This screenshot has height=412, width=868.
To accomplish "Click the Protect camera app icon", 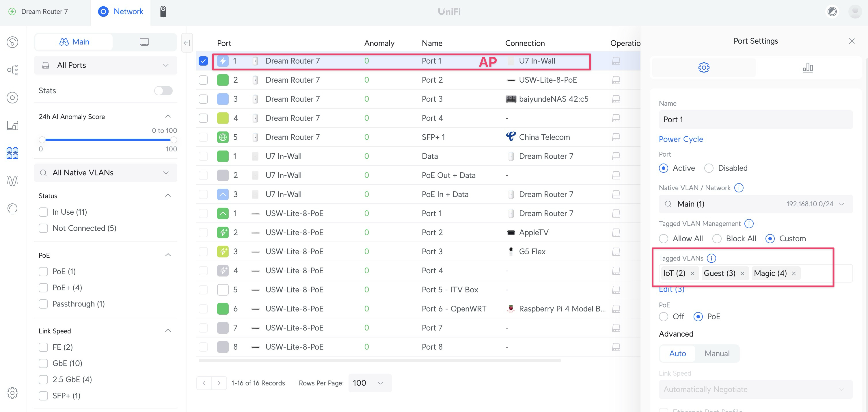I will point(163,12).
